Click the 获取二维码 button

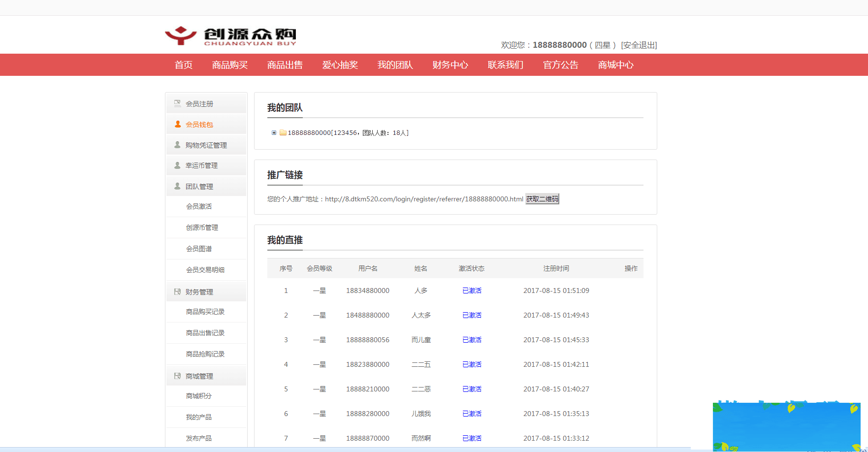(542, 198)
